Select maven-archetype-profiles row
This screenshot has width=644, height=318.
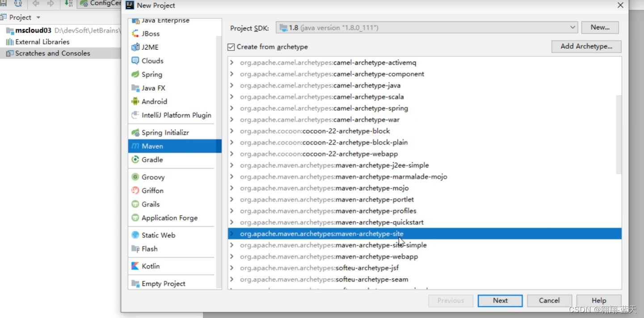pyautogui.click(x=425, y=211)
